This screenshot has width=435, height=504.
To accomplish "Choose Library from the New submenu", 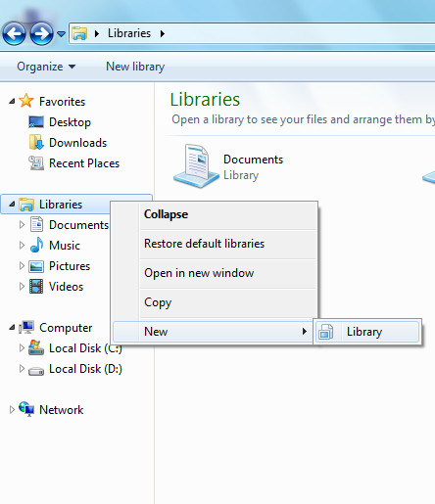I will [367, 332].
